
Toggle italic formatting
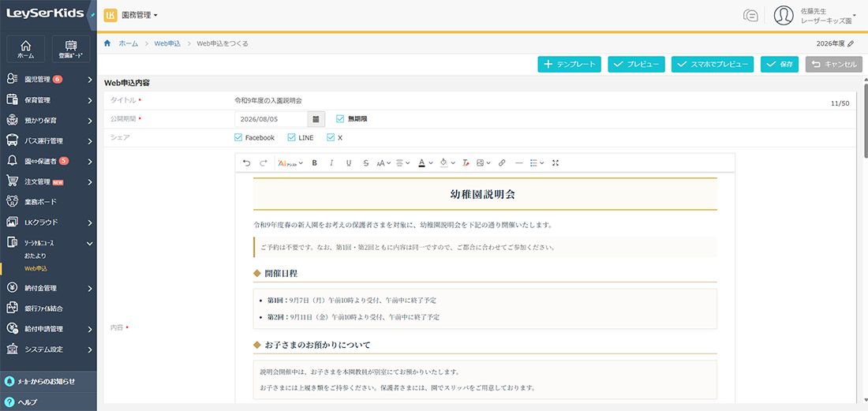[x=331, y=163]
